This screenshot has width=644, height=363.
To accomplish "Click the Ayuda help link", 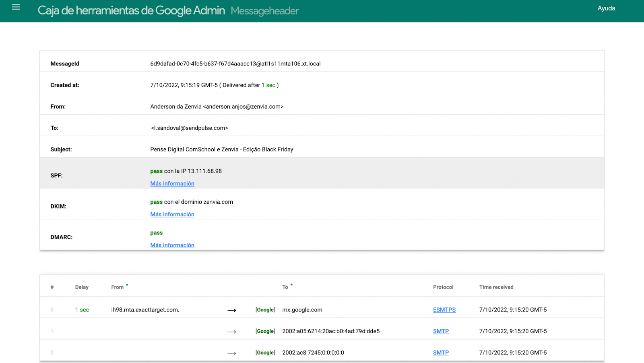I will pyautogui.click(x=606, y=8).
